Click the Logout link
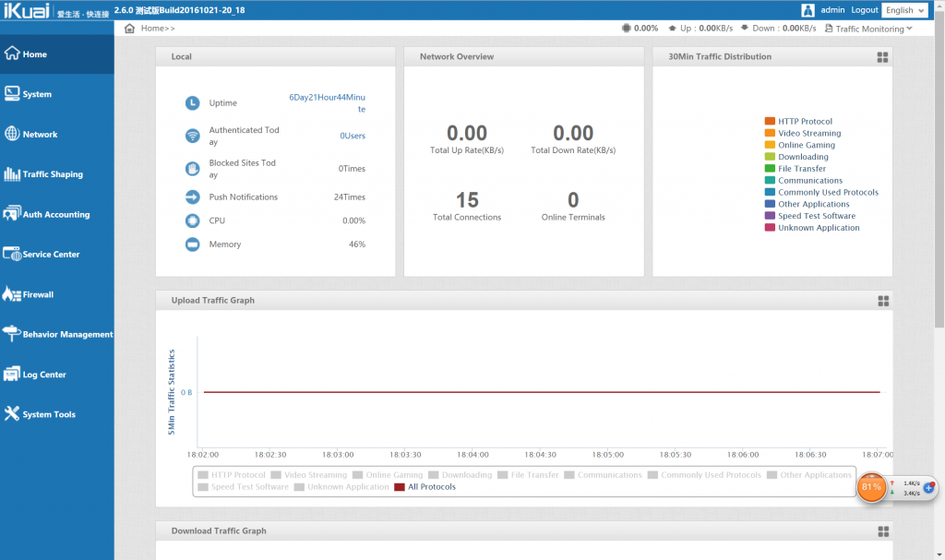The width and height of the screenshot is (945, 560). point(864,10)
